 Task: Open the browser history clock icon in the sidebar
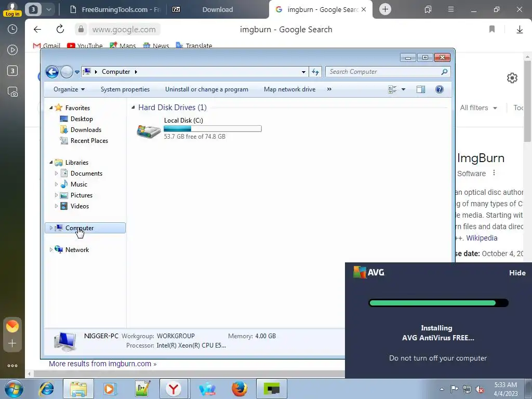12,29
